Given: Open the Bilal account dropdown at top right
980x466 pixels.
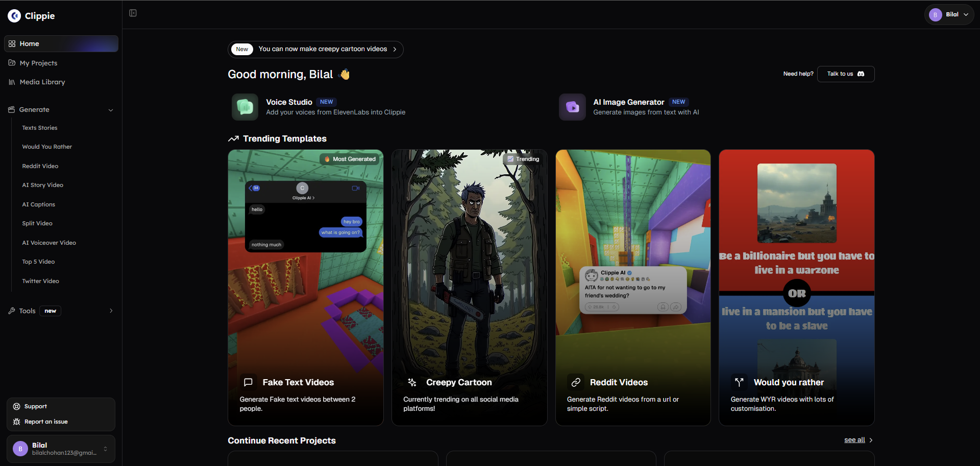Looking at the screenshot, I should (x=949, y=15).
